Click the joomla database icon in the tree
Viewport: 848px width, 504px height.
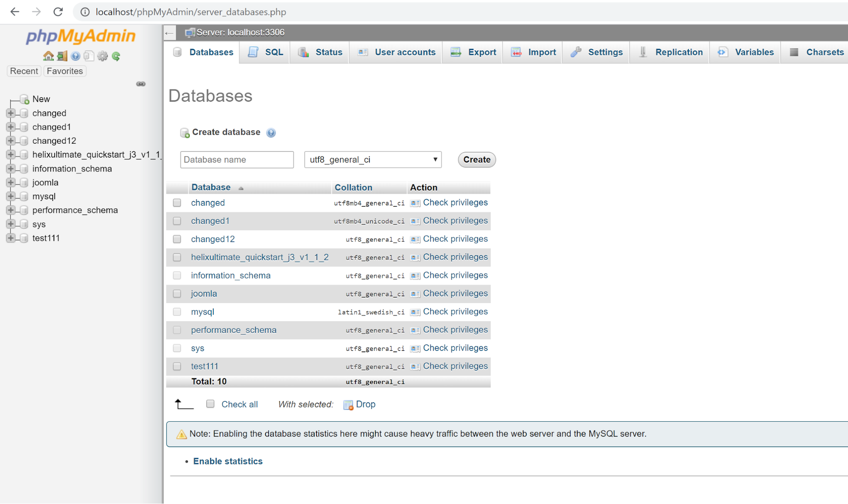coord(24,183)
